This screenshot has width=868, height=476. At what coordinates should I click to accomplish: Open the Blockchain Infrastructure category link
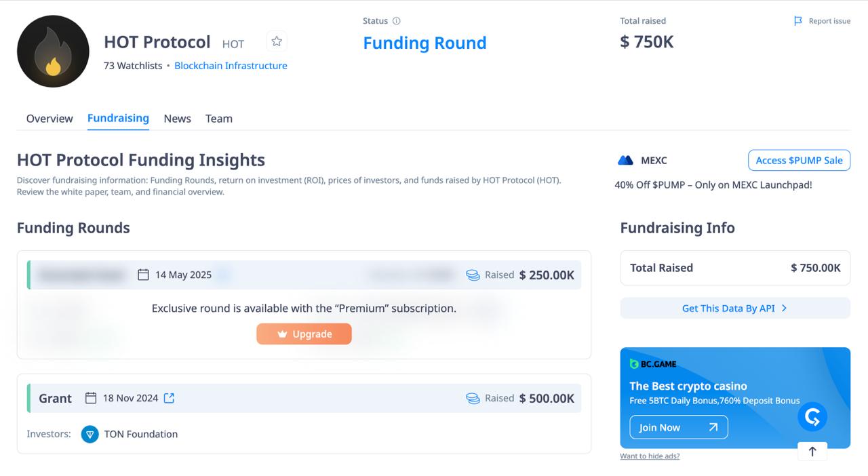click(x=231, y=66)
